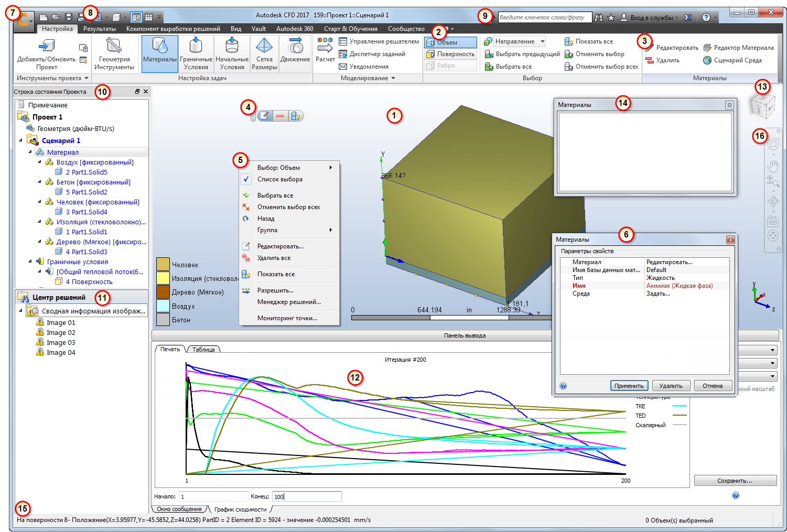Screen dimensions: 787x532
Task: Collapse the Материал tree node
Action: pos(30,152)
